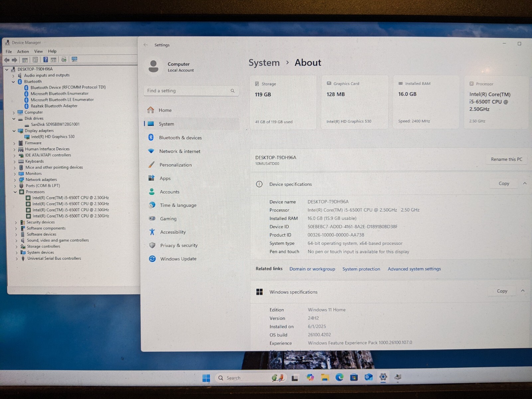This screenshot has width=532, height=399.
Task: Click the search magnifier in Find a setting
Action: coord(232,91)
